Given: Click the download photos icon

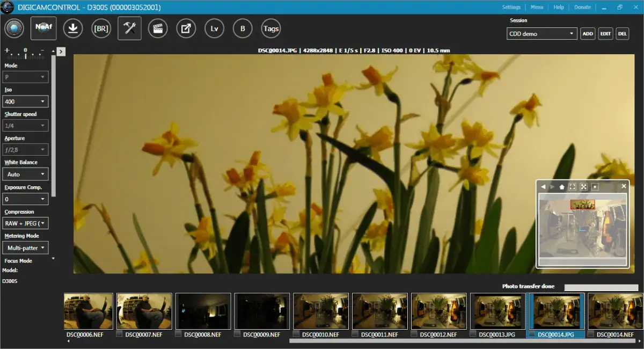Looking at the screenshot, I should pos(73,28).
